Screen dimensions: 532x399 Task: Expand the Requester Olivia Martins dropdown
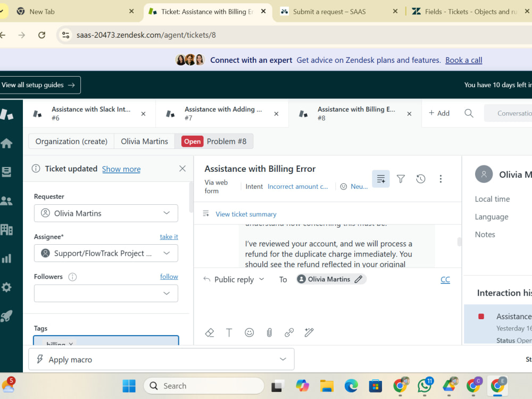click(106, 213)
